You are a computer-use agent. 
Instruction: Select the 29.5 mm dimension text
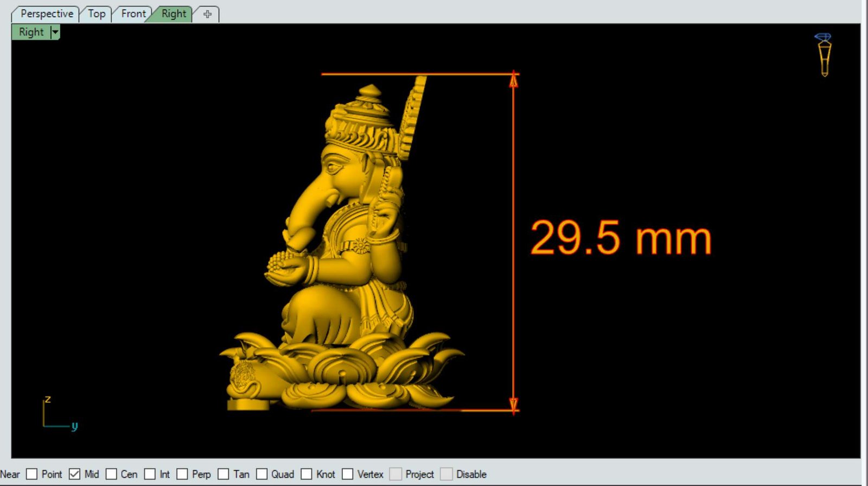pos(620,238)
